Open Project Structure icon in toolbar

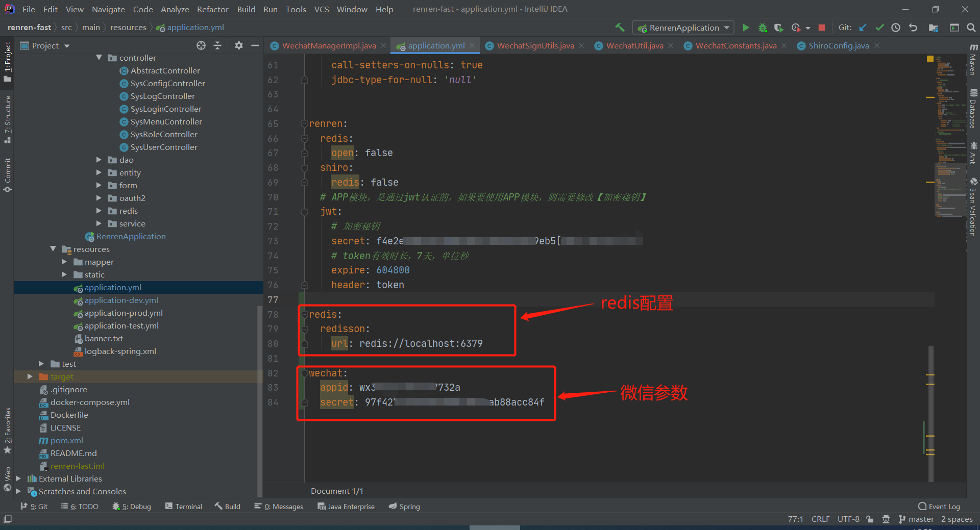pos(934,28)
